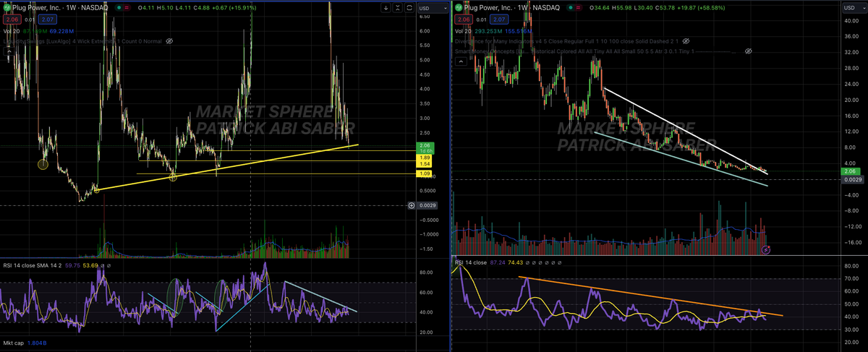The height and width of the screenshot is (352, 868).
Task: Click the purple lightning event icon, right chart
Action: [x=766, y=249]
